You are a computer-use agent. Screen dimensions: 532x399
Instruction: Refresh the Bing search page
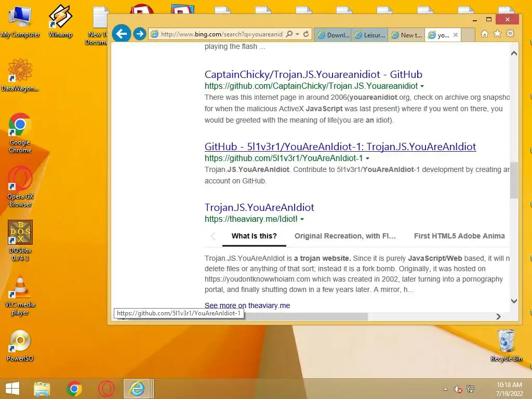coord(306,34)
